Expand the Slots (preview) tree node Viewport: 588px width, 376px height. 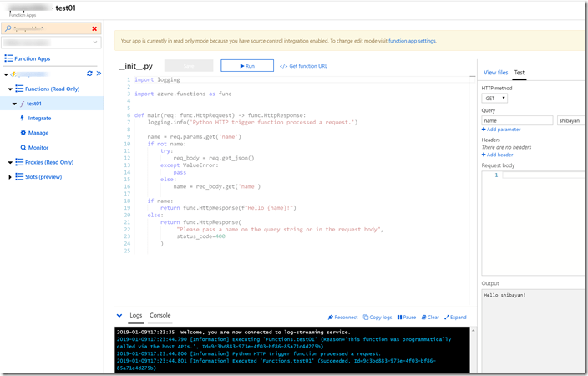point(11,177)
